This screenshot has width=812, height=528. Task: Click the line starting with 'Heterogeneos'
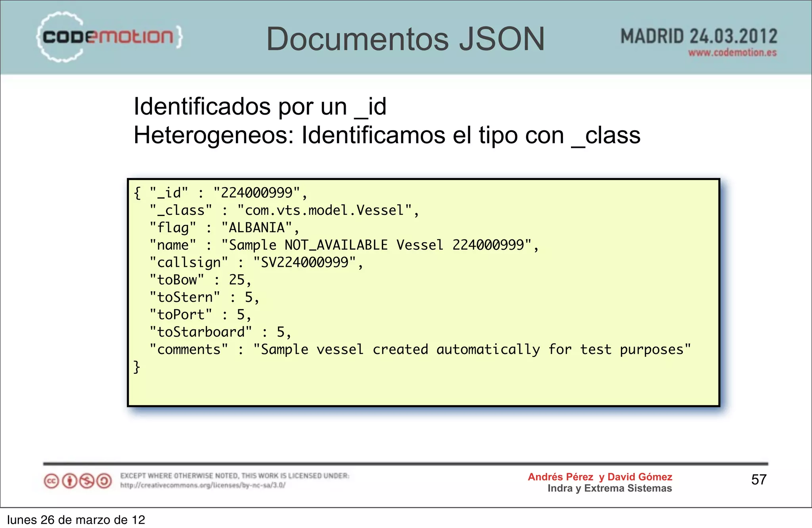point(387,136)
